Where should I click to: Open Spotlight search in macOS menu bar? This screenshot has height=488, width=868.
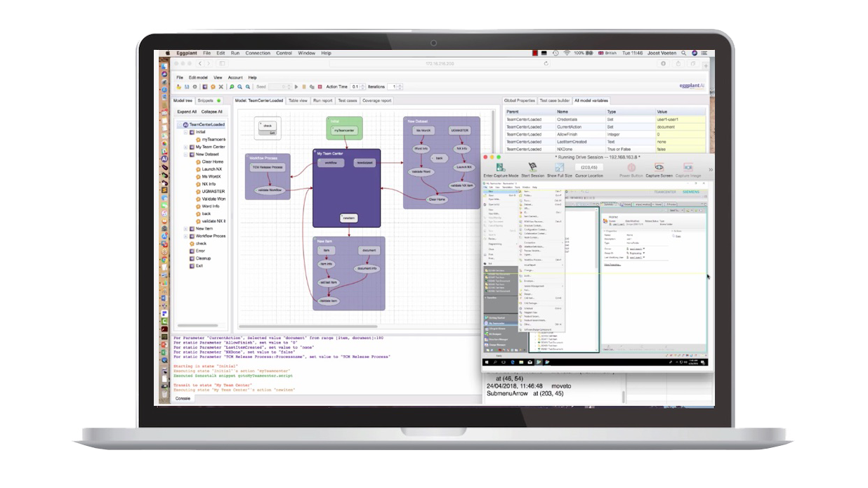click(683, 53)
